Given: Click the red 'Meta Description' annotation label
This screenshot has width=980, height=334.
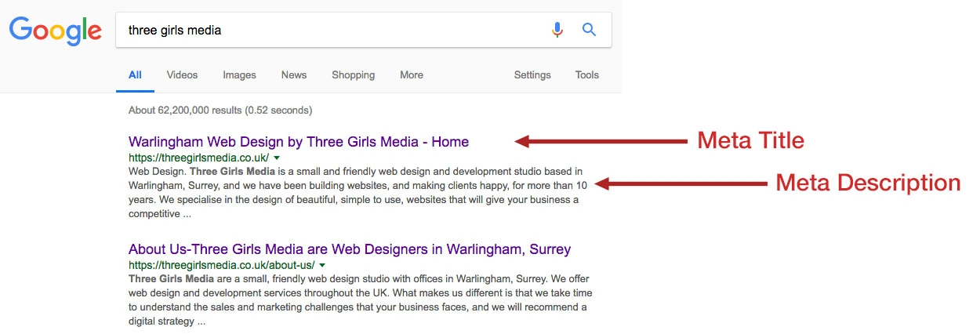Looking at the screenshot, I should click(x=868, y=183).
